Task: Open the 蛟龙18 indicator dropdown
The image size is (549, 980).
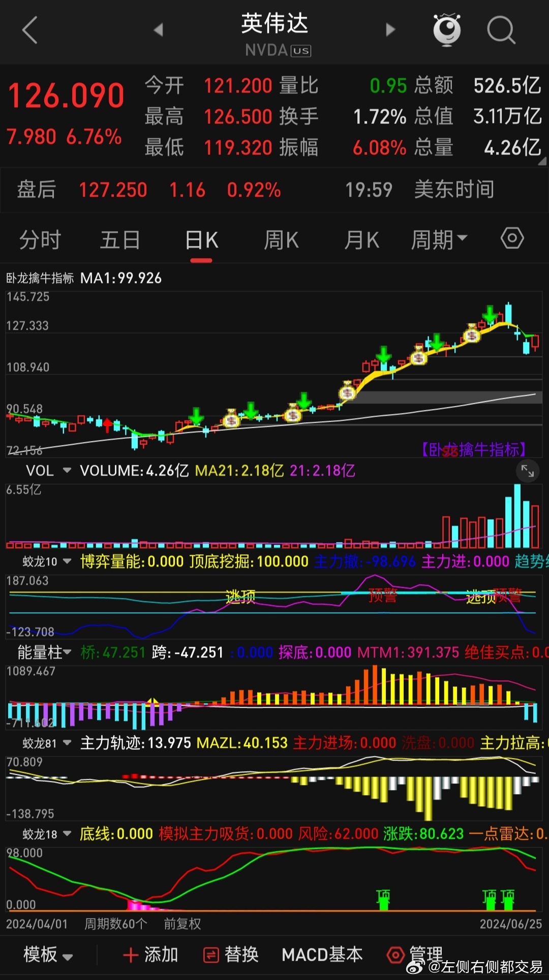Action: 47,834
